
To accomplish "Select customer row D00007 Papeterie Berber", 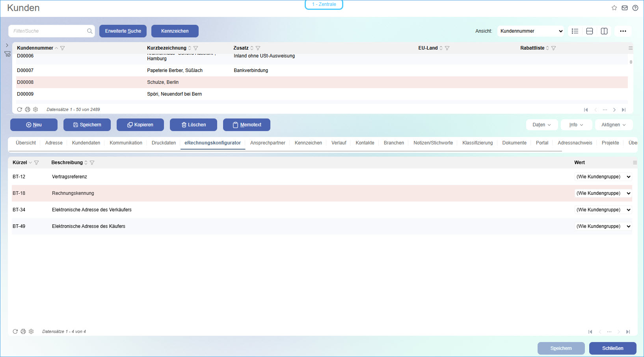I will click(x=322, y=70).
